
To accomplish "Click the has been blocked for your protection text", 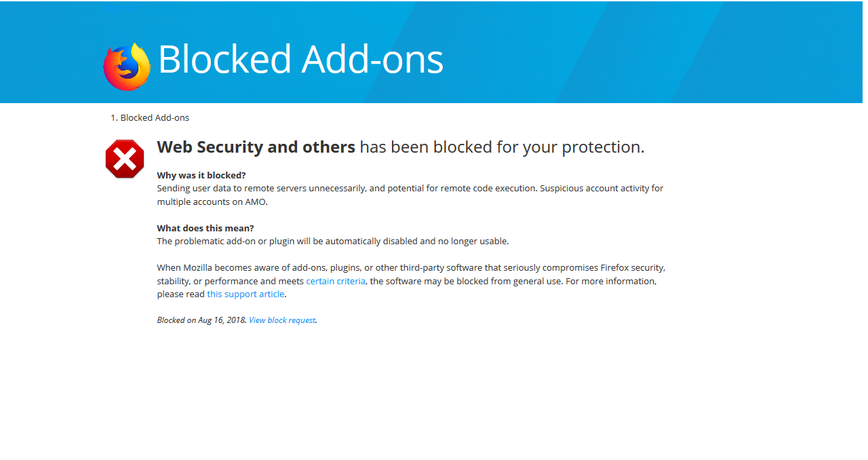I will tap(502, 147).
